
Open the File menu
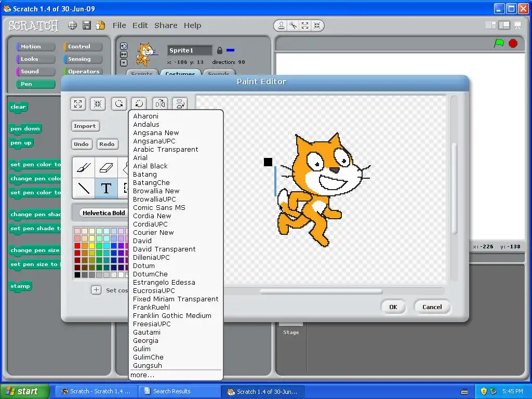(x=119, y=25)
